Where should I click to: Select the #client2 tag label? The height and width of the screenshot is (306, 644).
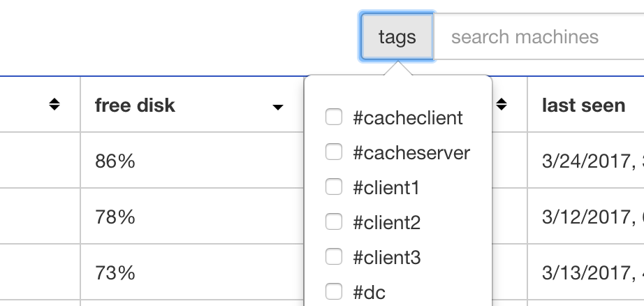[386, 222]
